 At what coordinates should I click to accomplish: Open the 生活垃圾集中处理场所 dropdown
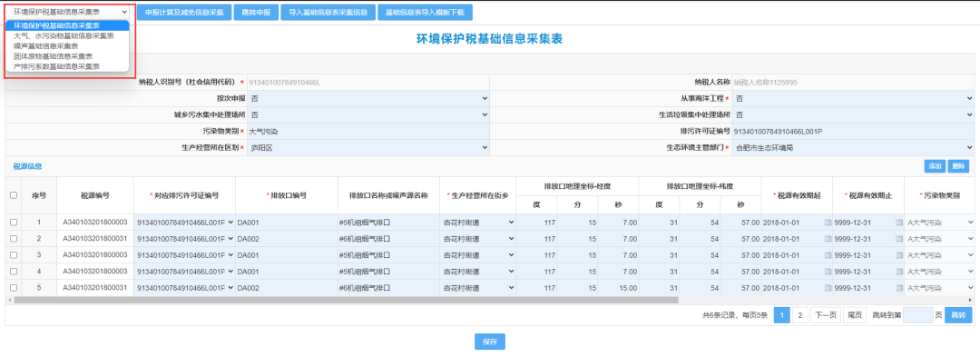[x=853, y=115]
